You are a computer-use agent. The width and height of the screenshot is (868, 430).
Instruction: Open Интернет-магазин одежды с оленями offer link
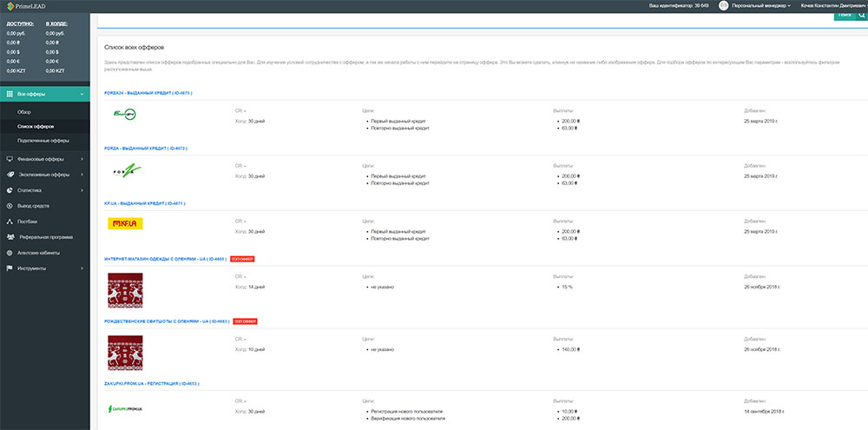click(x=165, y=259)
